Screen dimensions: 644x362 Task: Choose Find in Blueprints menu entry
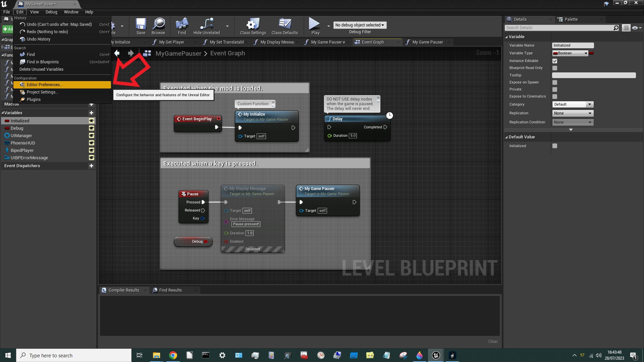point(62,62)
